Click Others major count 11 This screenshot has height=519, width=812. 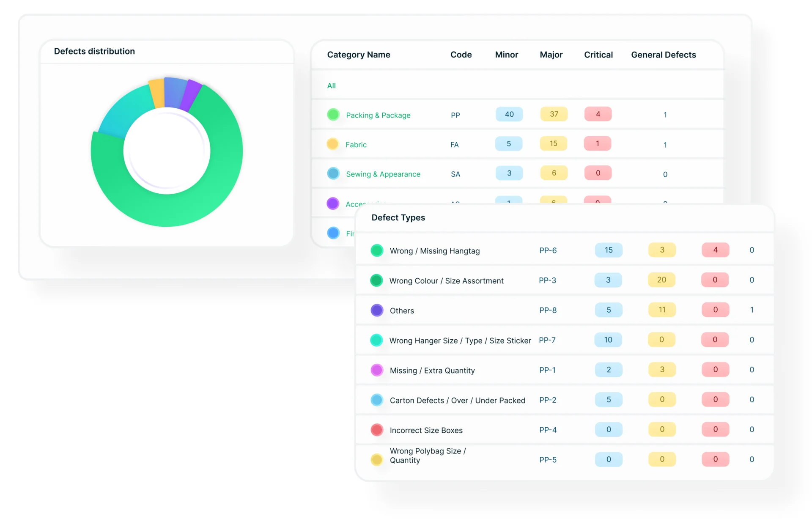(662, 310)
